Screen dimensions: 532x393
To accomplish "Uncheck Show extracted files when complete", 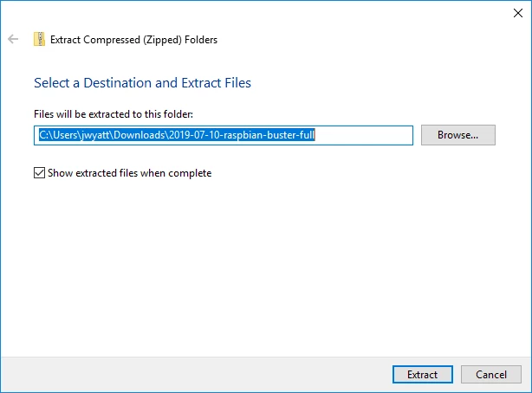I will (39, 172).
